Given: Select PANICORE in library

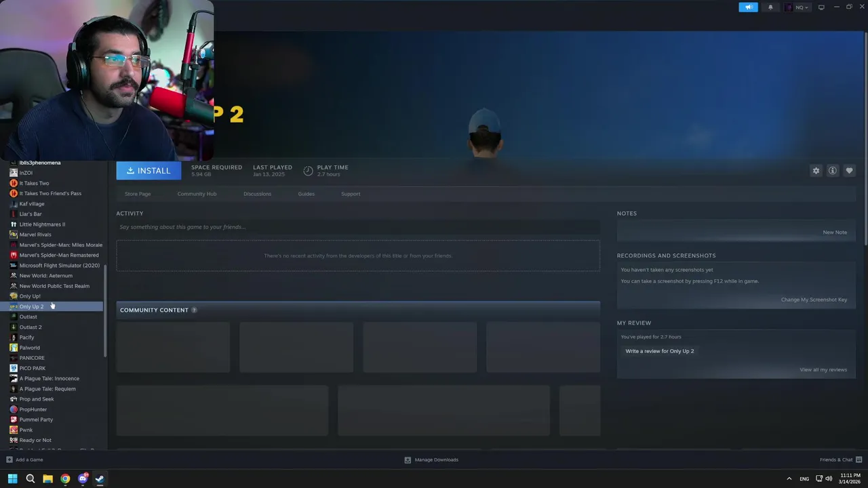Looking at the screenshot, I should [32, 358].
